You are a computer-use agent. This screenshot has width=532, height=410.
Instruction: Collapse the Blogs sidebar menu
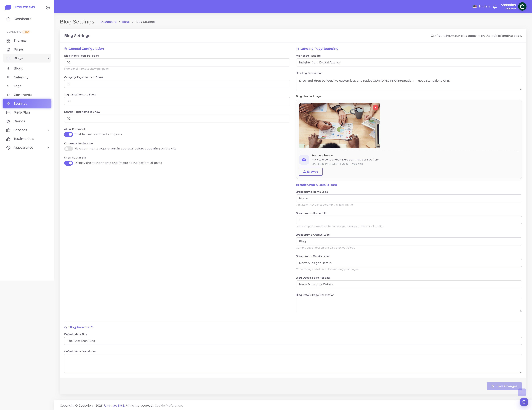click(27, 58)
